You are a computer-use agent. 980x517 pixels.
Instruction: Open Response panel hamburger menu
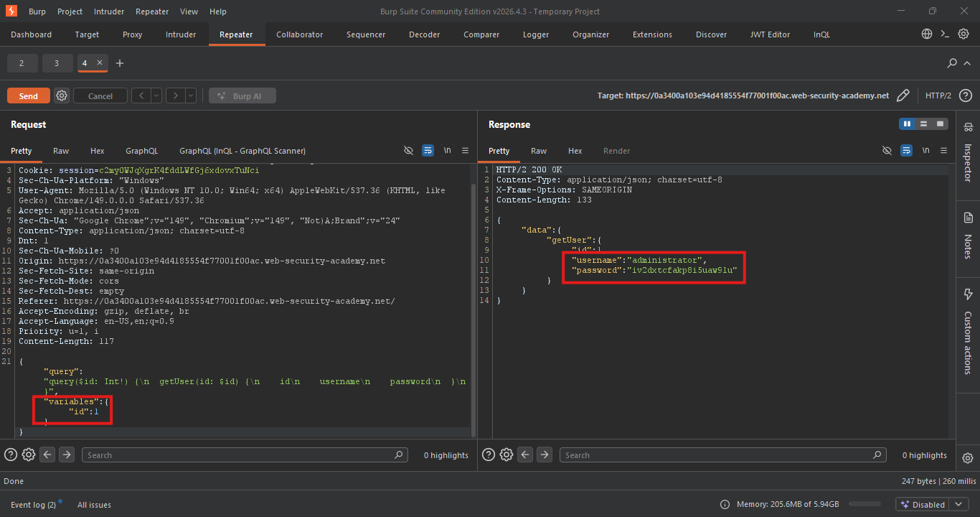tap(943, 151)
